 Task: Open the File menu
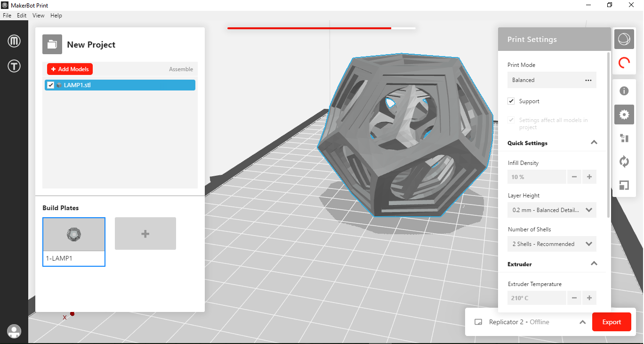tap(7, 16)
